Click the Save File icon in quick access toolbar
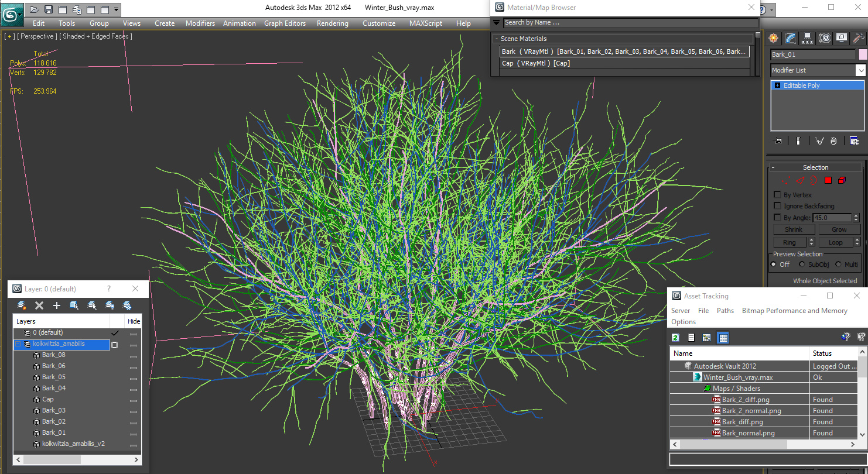 pyautogui.click(x=49, y=9)
